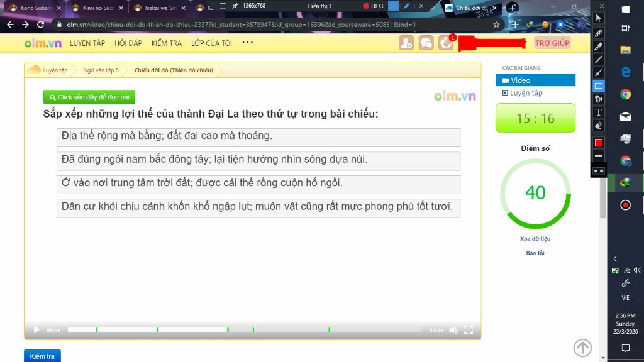This screenshot has width=644, height=362.
Task: Click the video progress bar
Action: coord(245,330)
